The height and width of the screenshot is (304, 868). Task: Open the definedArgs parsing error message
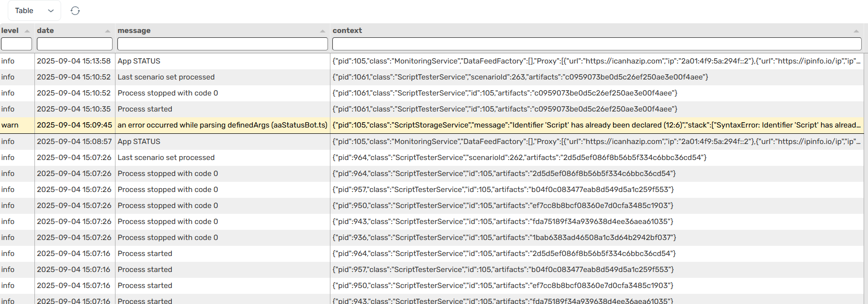[x=222, y=125]
